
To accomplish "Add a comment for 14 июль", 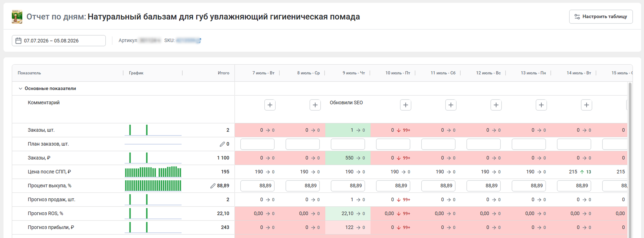I will tap(586, 105).
